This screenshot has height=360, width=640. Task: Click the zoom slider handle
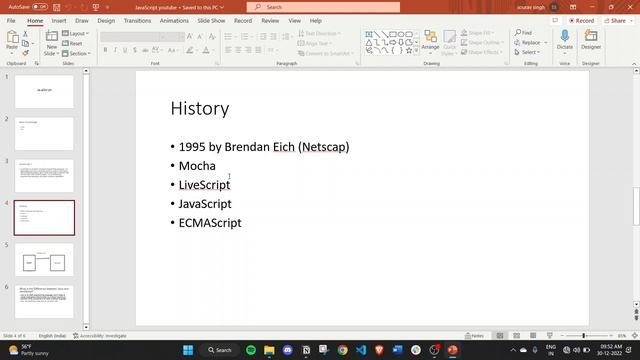tap(584, 336)
